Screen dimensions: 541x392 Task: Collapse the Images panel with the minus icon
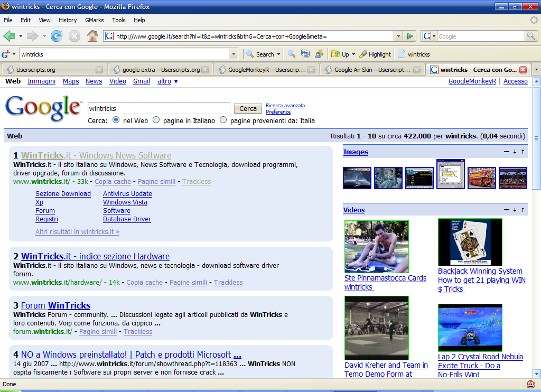507,152
